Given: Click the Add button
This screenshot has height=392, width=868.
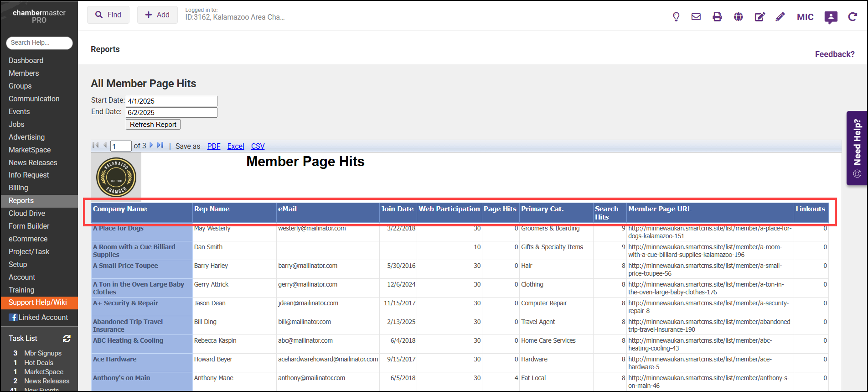Looking at the screenshot, I should (x=157, y=15).
